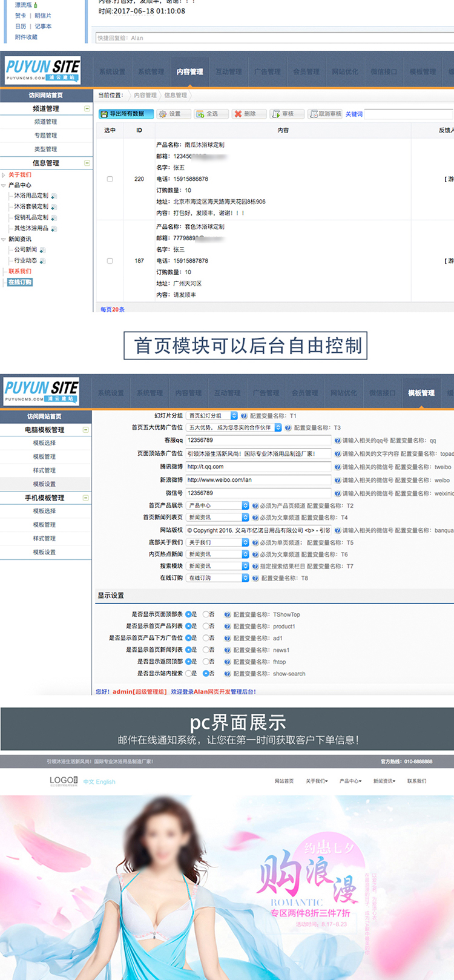Open the 广告管理 tab in the template settings screen
Screen dimensions: 454x980
(x=266, y=393)
